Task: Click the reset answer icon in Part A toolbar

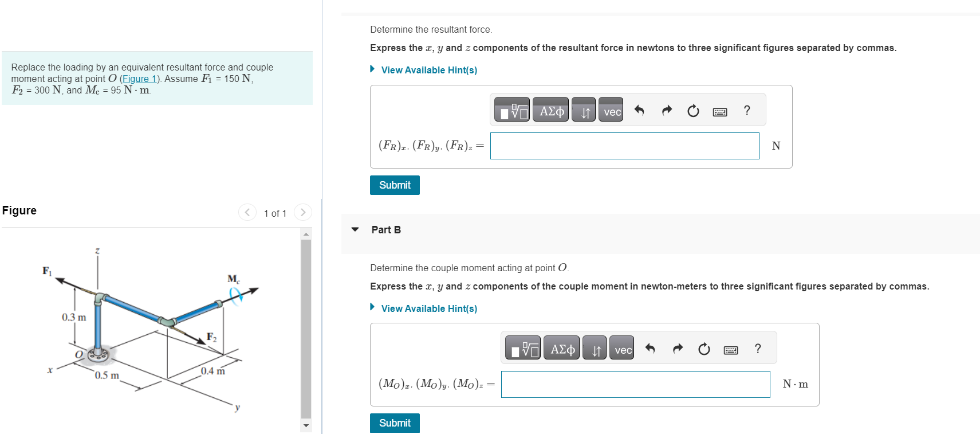Action: click(x=692, y=111)
